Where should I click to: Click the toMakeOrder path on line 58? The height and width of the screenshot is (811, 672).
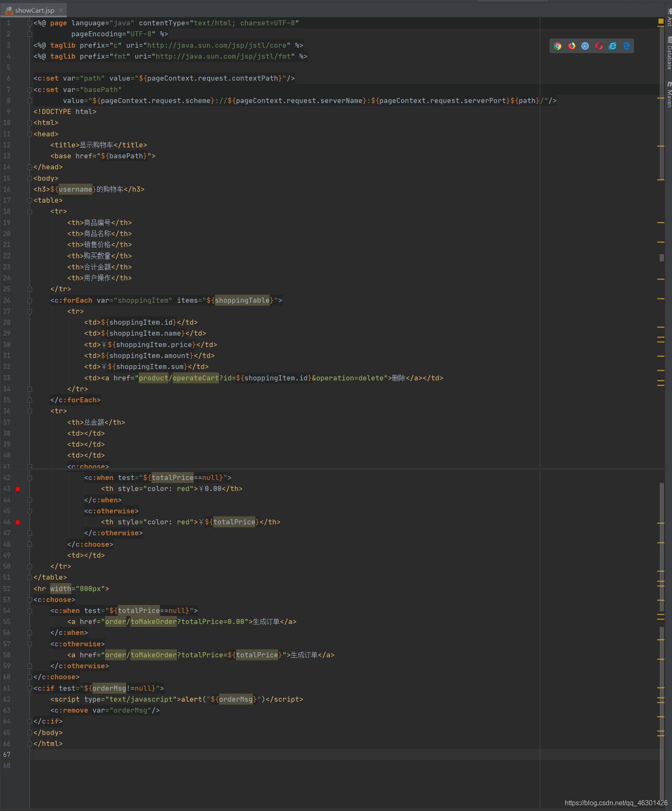pos(154,655)
